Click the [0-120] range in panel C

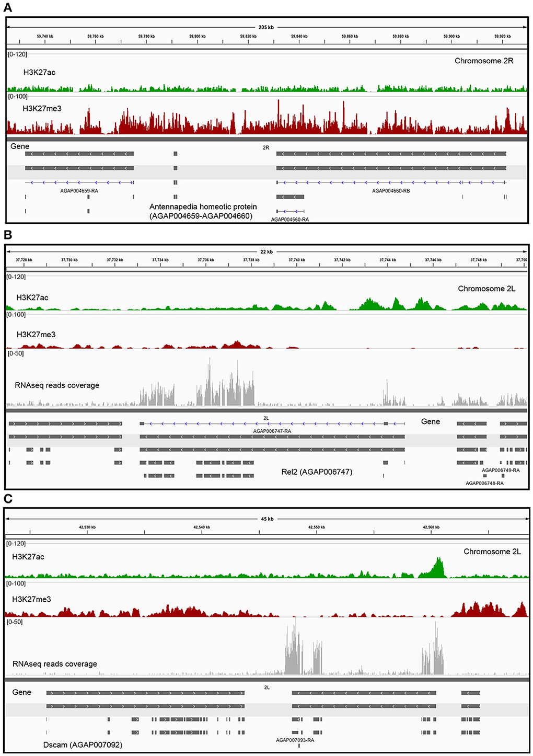pos(16,544)
